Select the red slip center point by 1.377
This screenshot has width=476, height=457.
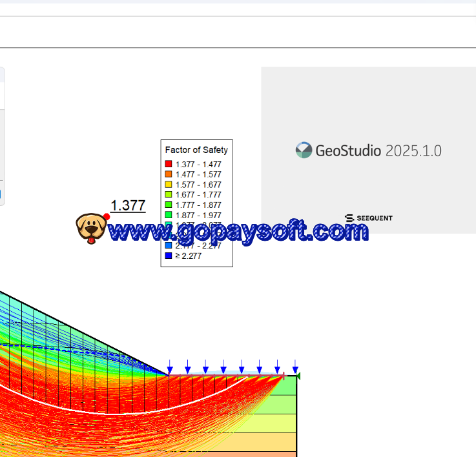point(107,216)
